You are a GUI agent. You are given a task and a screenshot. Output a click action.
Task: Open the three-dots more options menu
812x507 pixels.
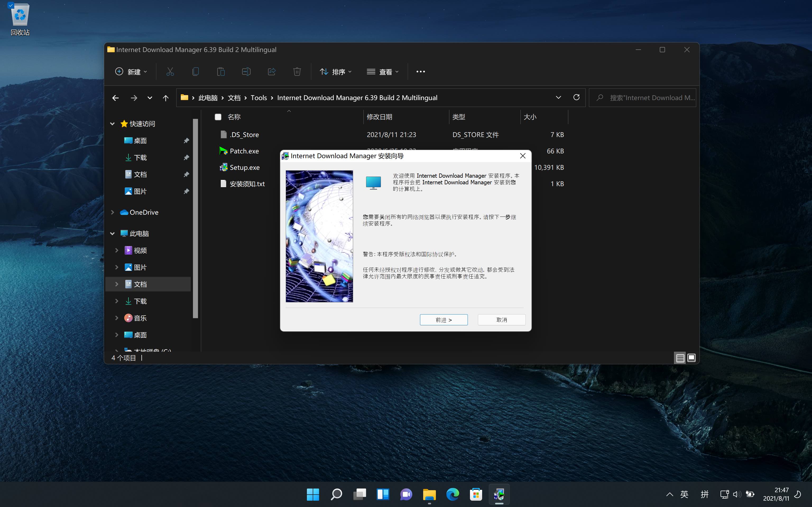pos(421,71)
